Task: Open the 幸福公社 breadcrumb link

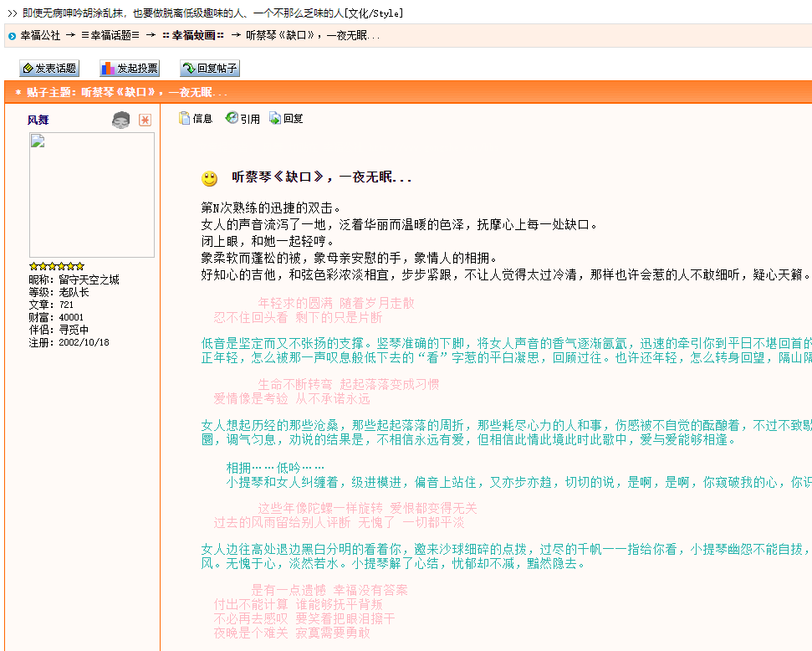Action: 40,35
